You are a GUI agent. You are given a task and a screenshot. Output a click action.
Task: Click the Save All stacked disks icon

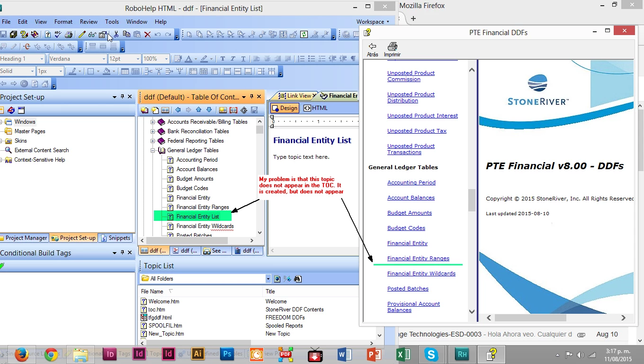click(x=13, y=34)
